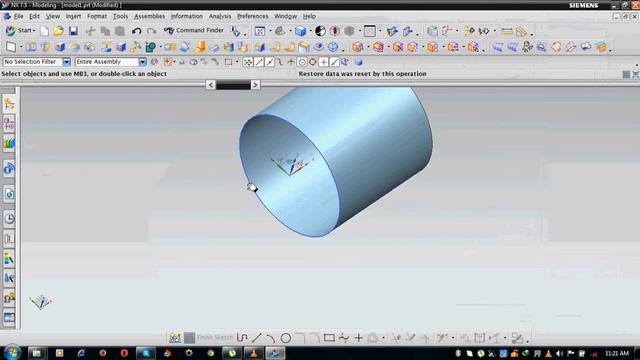Expand the Sketch icon dropdown arrow
The width and height of the screenshot is (640, 360).
(x=21, y=47)
